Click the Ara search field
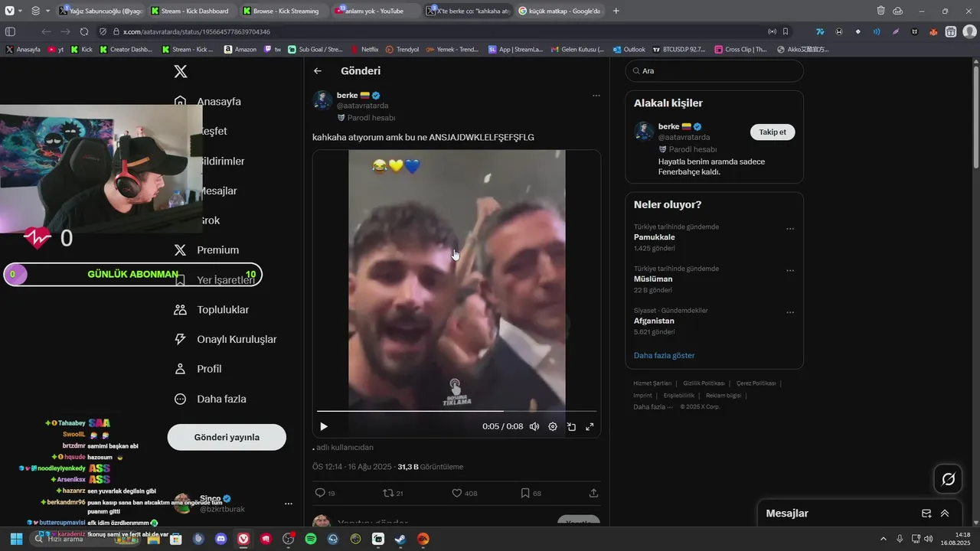 [714, 71]
